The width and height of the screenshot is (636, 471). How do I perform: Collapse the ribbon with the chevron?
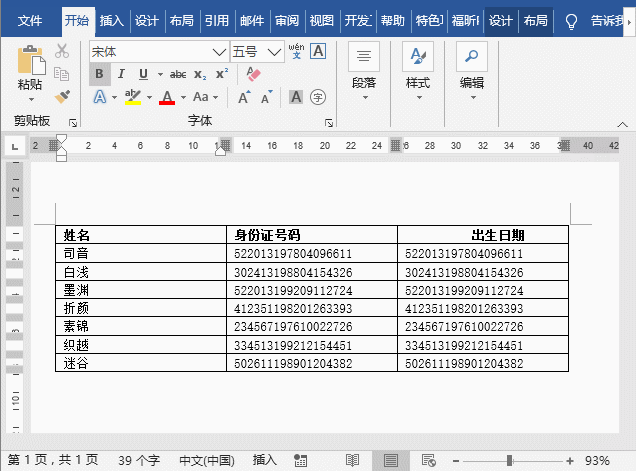622,125
